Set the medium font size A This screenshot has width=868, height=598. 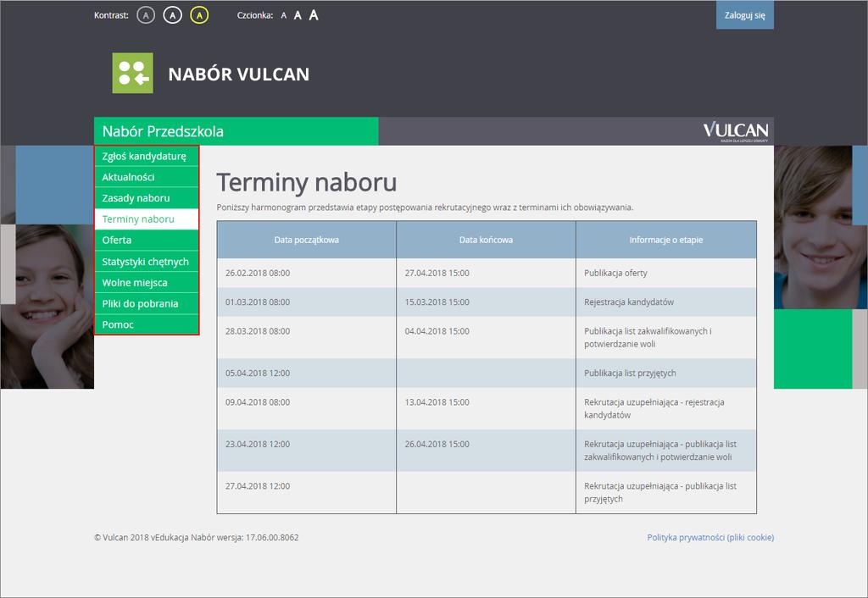tap(298, 15)
